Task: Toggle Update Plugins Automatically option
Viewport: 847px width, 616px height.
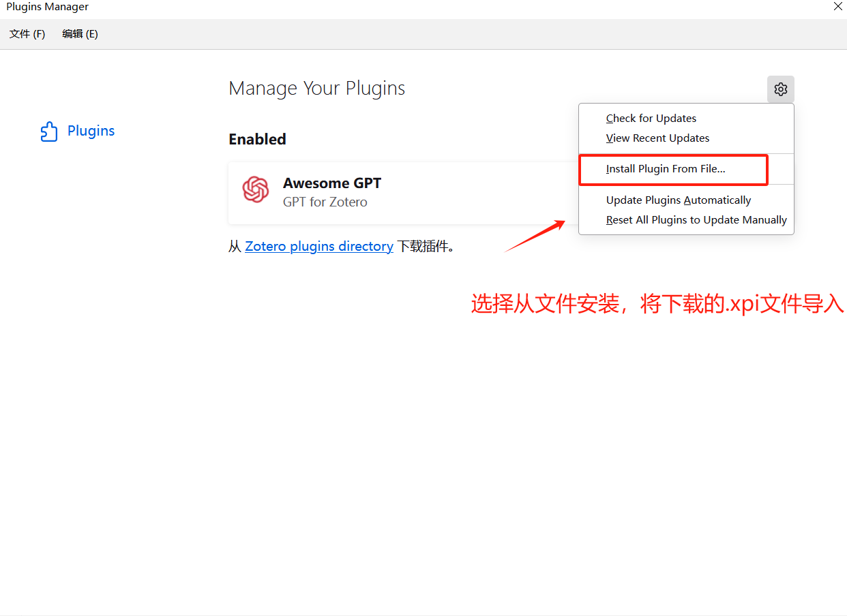Action: pos(686,200)
